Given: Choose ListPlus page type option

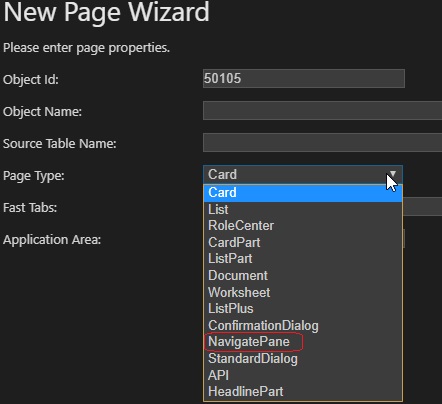Looking at the screenshot, I should click(x=303, y=309).
